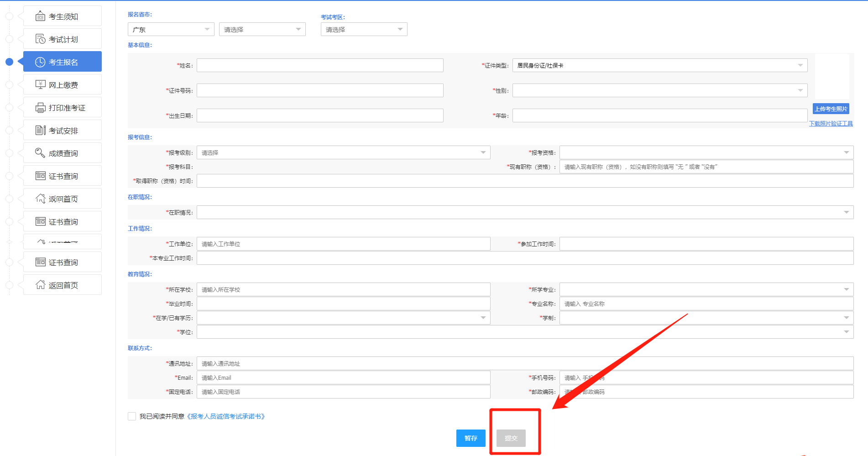Viewport: 868px width, 456px height.
Task: Click the 下载照片验证工具 link
Action: coord(831,124)
